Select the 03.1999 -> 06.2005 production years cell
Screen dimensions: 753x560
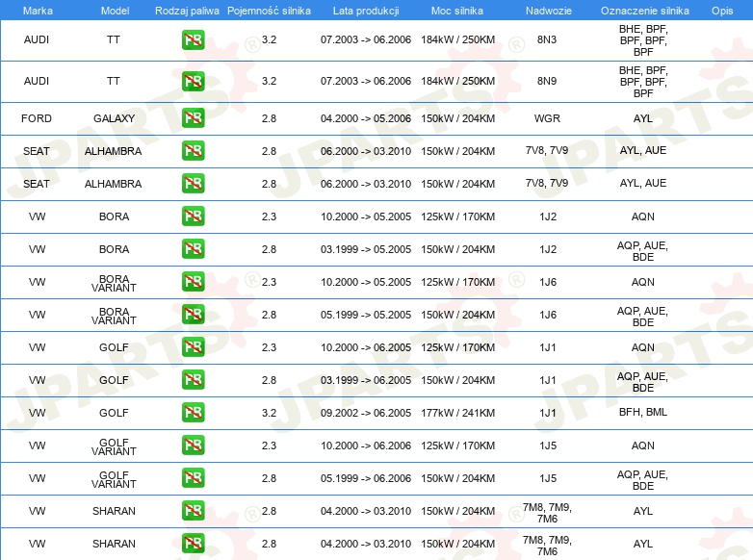pyautogui.click(x=366, y=380)
